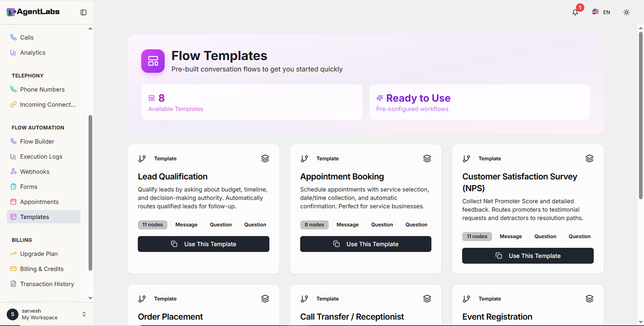Click the AgentLabs logo
This screenshot has height=326, width=644.
tap(33, 12)
